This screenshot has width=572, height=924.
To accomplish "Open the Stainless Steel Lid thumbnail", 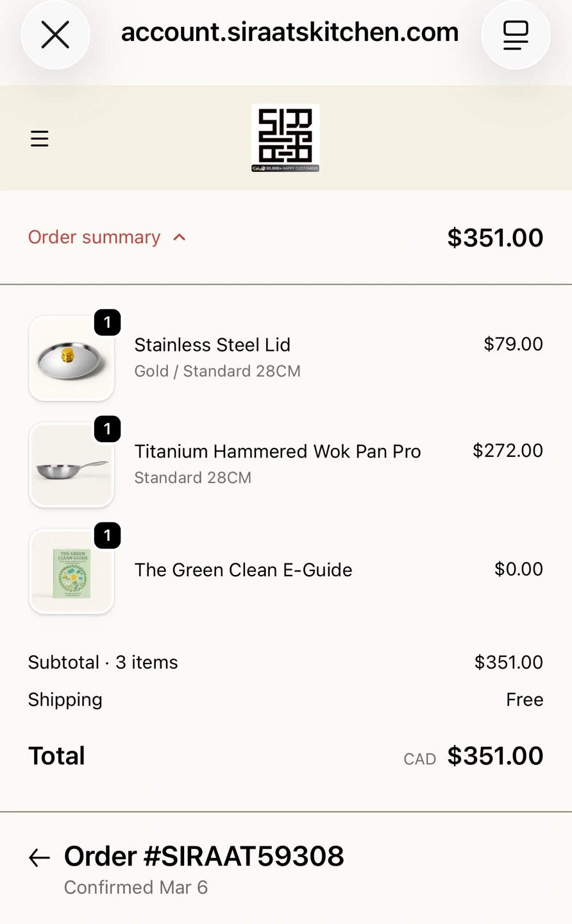I will point(71,359).
